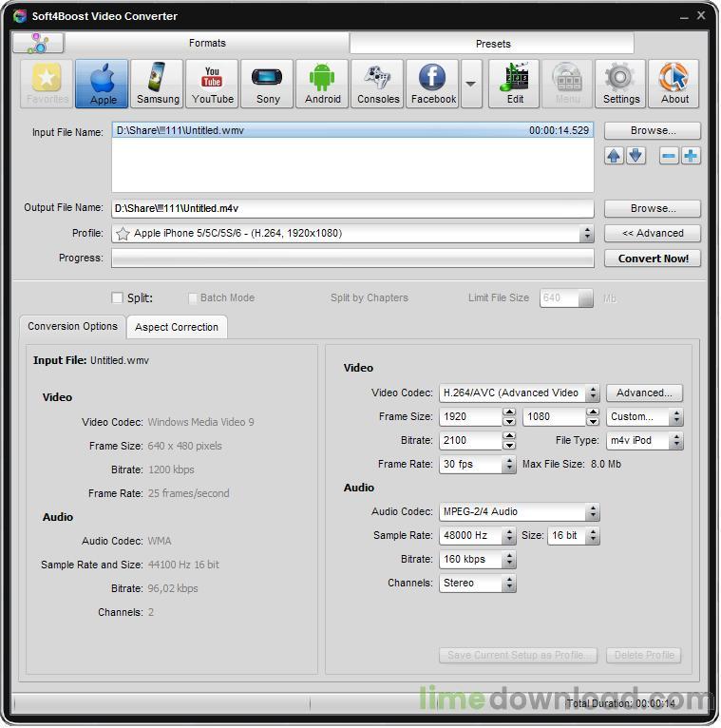Click Browse next to Output File Name

(x=653, y=208)
